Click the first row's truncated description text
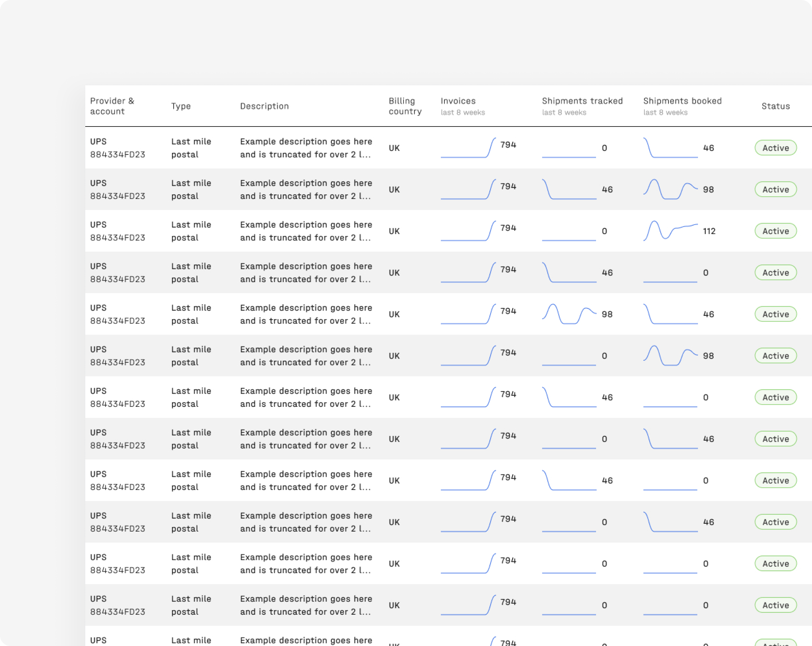 click(306, 148)
